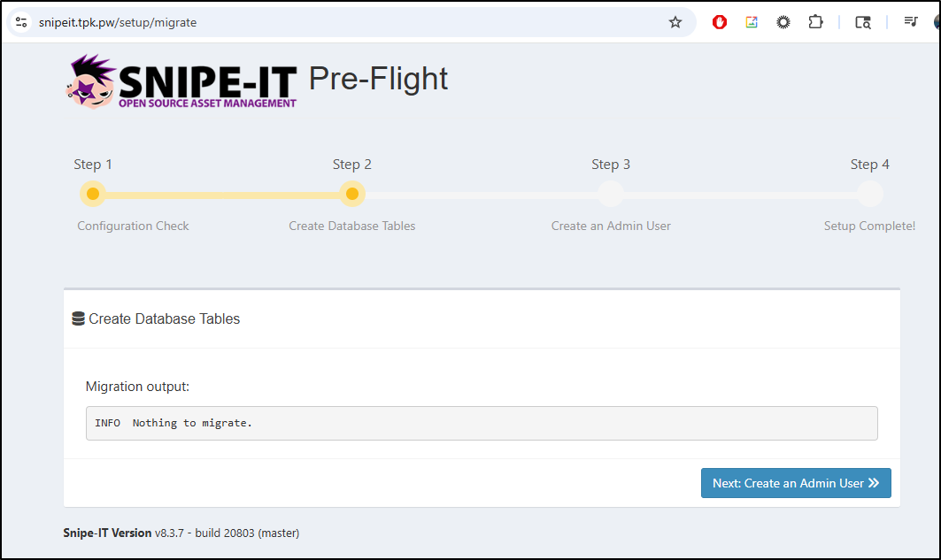
Task: Click the site information icon in address bar
Action: [x=22, y=22]
